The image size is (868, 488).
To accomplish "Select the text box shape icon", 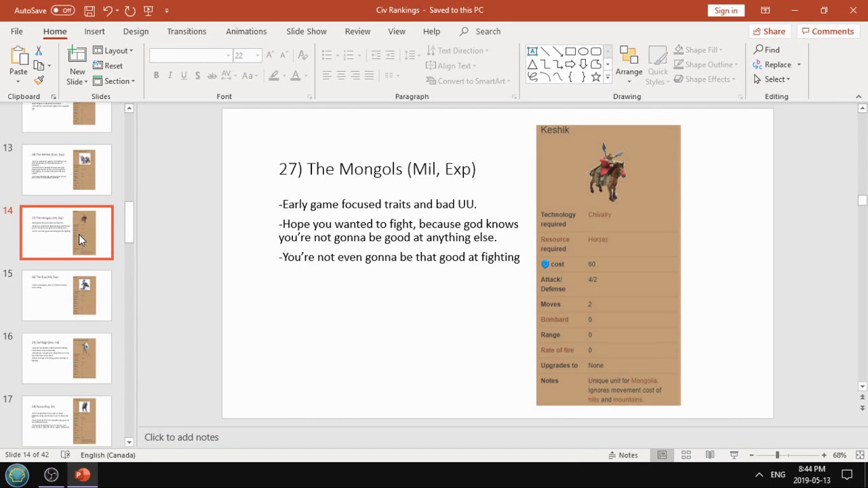I will 532,52.
